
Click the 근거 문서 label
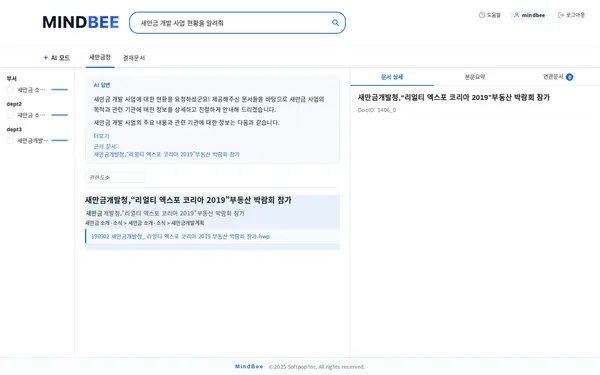coord(105,147)
